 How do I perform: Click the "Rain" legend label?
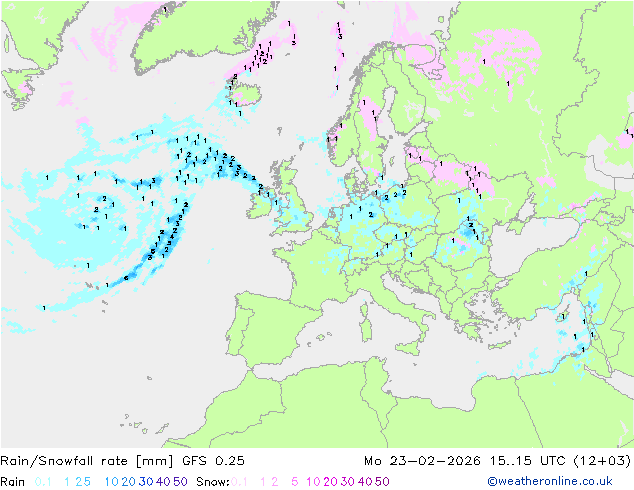[x=13, y=482]
